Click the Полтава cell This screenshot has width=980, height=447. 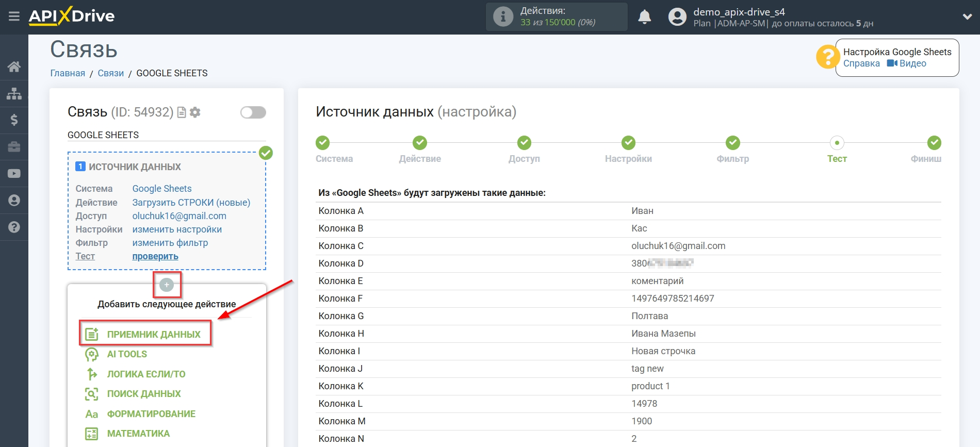649,316
